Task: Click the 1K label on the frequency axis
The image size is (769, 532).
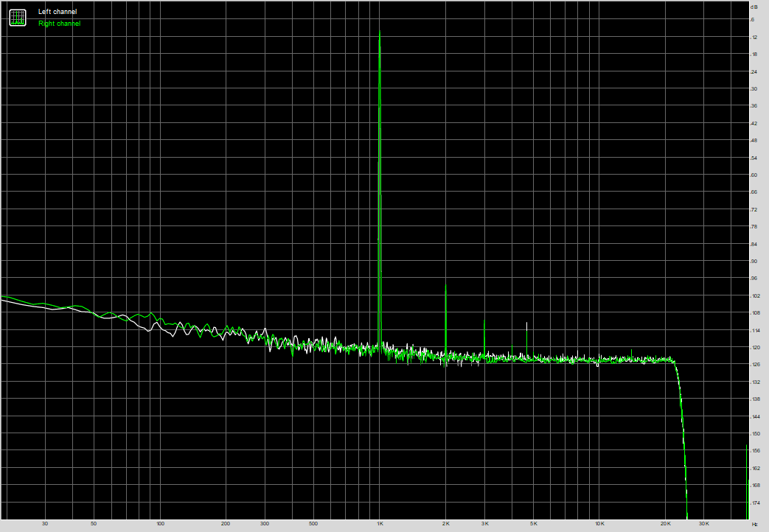Action: coord(380,524)
